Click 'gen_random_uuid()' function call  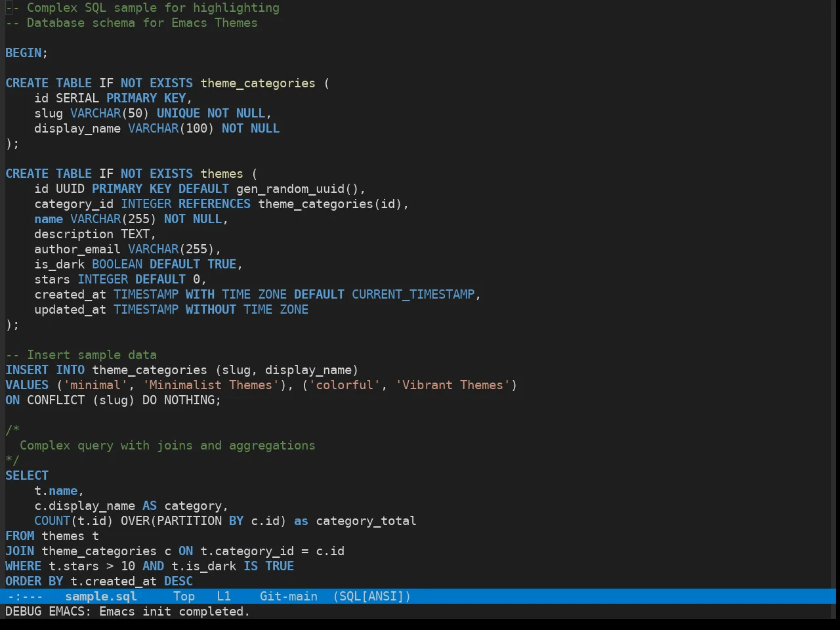[x=297, y=189]
